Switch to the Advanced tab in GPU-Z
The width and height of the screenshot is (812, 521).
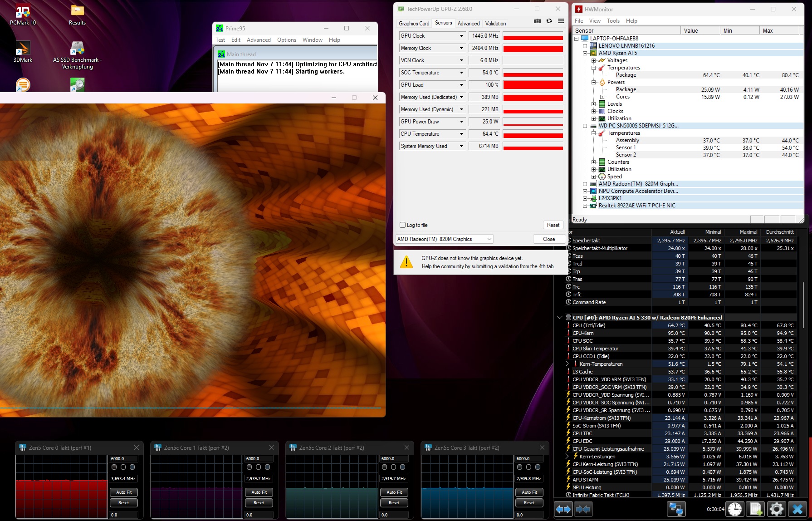pos(468,24)
